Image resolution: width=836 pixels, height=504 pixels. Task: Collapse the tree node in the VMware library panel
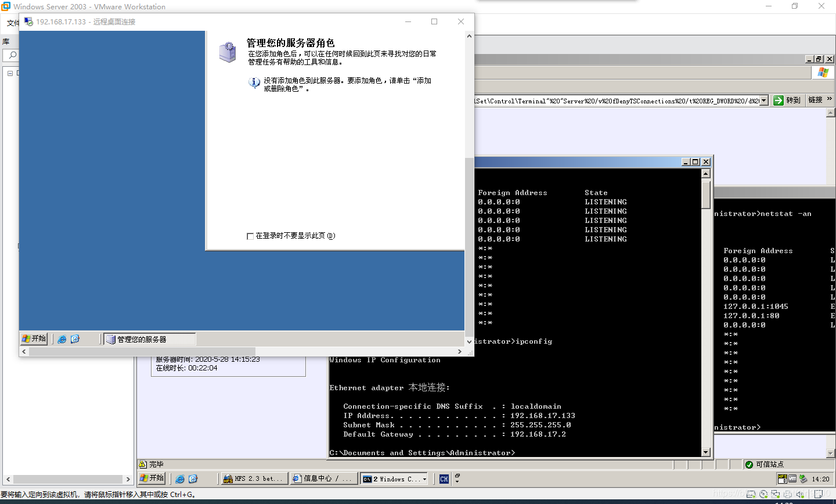(x=10, y=73)
